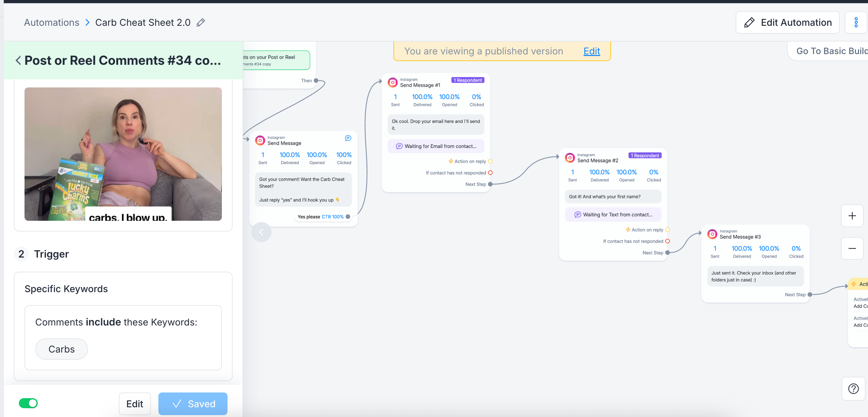868x417 pixels.
Task: Click Action on reply connector in Send Message #2
Action: (x=667, y=230)
